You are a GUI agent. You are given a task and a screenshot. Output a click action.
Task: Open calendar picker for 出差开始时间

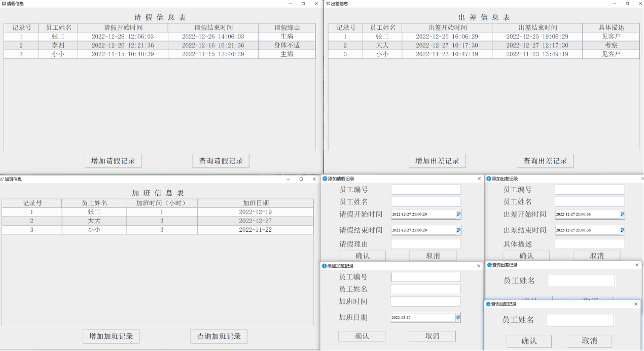(623, 215)
